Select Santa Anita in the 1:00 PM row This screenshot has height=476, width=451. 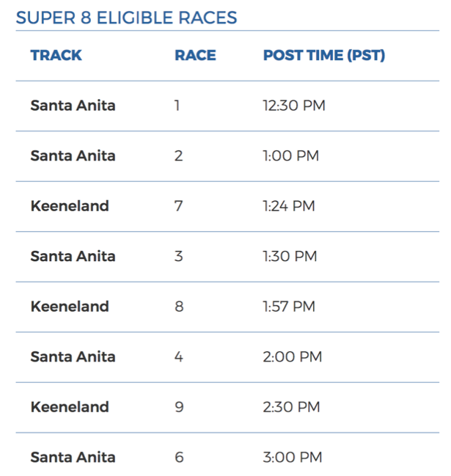(73, 156)
